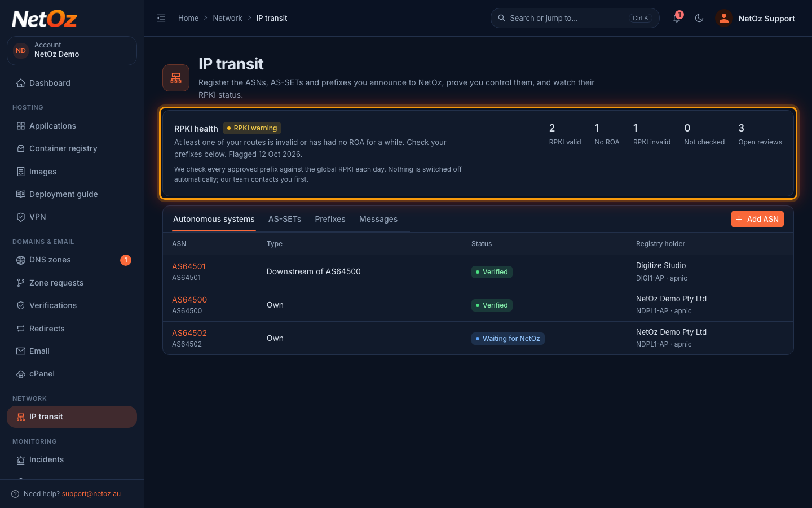Open the Zone requests branch icon
812x508 pixels.
coord(21,283)
